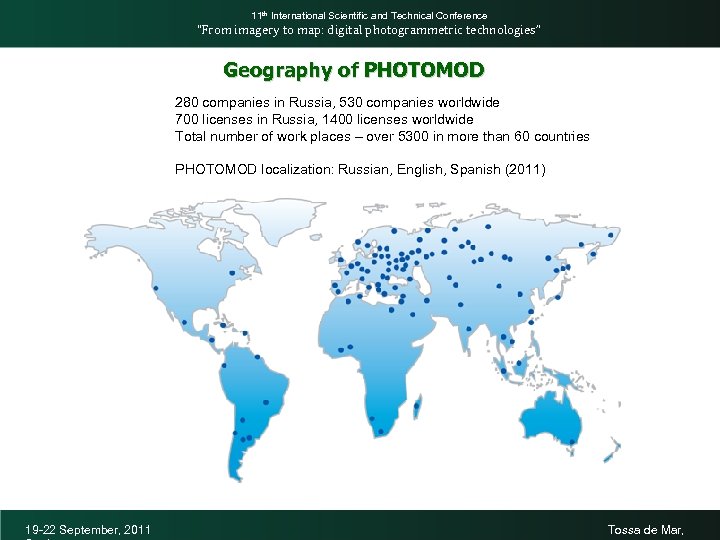The image size is (720, 540).
Task: Click the world map image
Action: pos(353,340)
